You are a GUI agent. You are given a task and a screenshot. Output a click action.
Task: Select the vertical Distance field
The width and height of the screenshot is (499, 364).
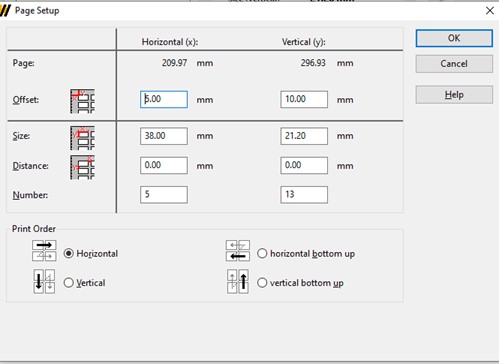pyautogui.click(x=304, y=165)
